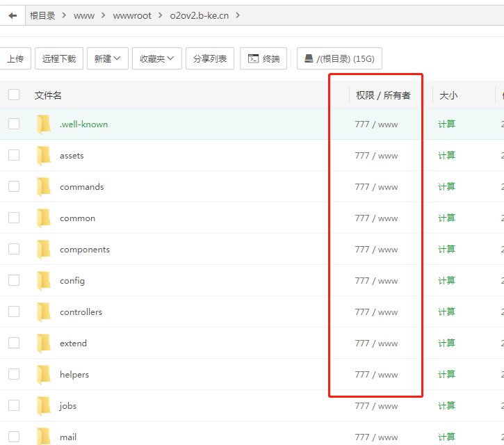This screenshot has height=445, width=504.
Task: Check the box for extend
Action: (14, 343)
